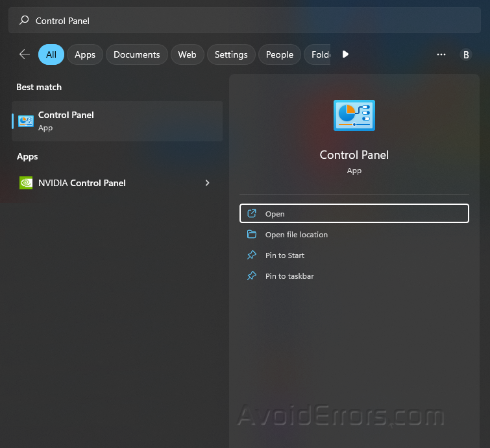Viewport: 490px width, 448px height.
Task: Go back using the left arrow
Action: [25, 54]
